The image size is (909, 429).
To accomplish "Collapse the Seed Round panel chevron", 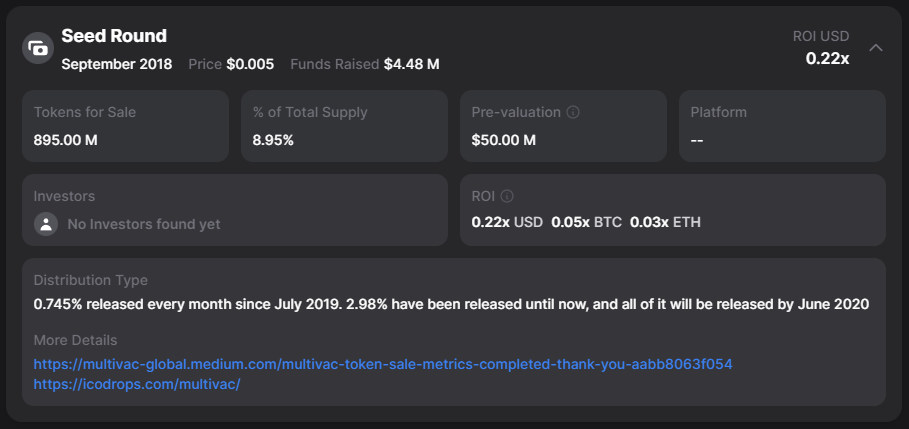I will [x=876, y=47].
